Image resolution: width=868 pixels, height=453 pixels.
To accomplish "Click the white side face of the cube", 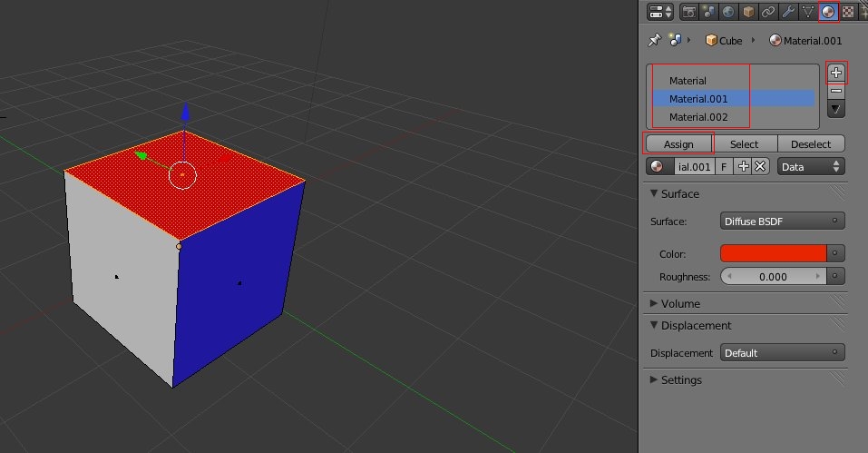I will point(122,277).
